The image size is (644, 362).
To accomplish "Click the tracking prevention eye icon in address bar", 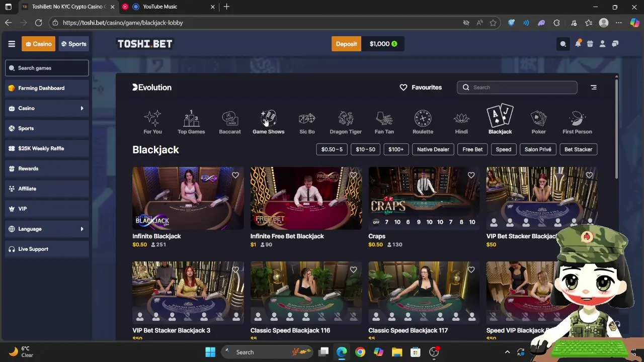I will 466,23.
